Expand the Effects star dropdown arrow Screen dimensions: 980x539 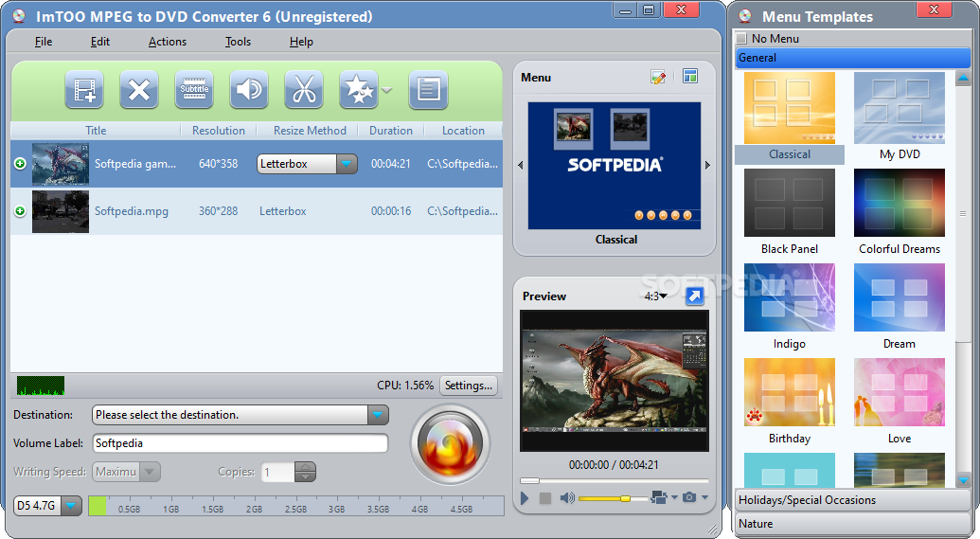(x=387, y=90)
